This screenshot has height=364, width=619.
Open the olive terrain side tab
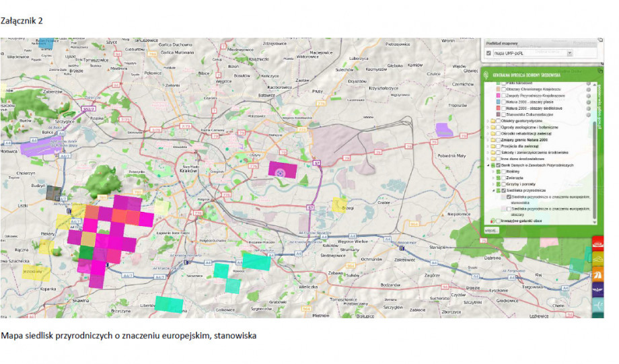(x=597, y=258)
